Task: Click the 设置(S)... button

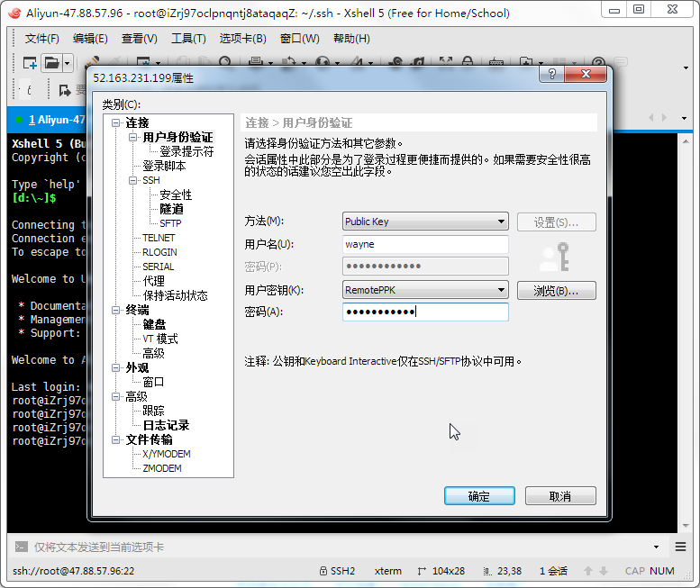Action: click(x=556, y=222)
